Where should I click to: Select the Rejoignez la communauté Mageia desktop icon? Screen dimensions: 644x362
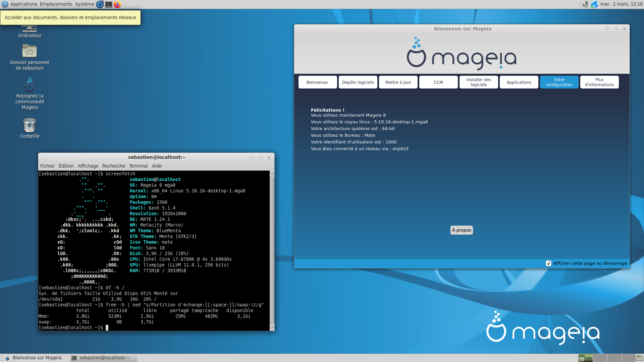pos(30,94)
